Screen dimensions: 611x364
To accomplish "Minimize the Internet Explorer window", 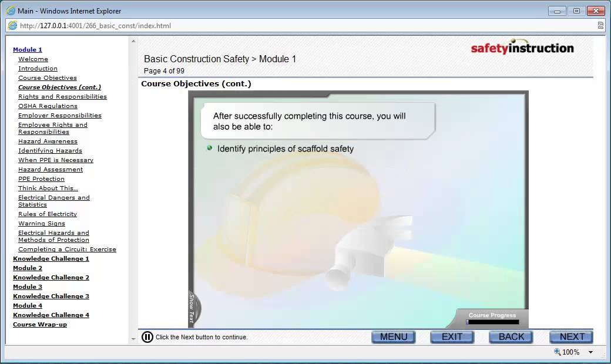I will (557, 11).
